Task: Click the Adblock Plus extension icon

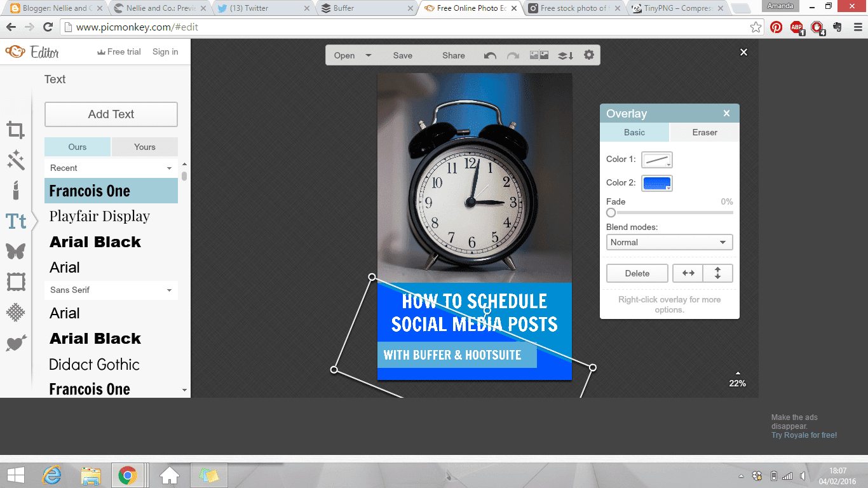Action: tap(797, 27)
